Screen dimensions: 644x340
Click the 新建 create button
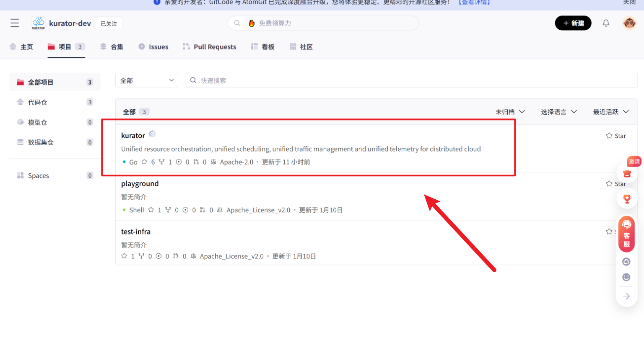(573, 23)
